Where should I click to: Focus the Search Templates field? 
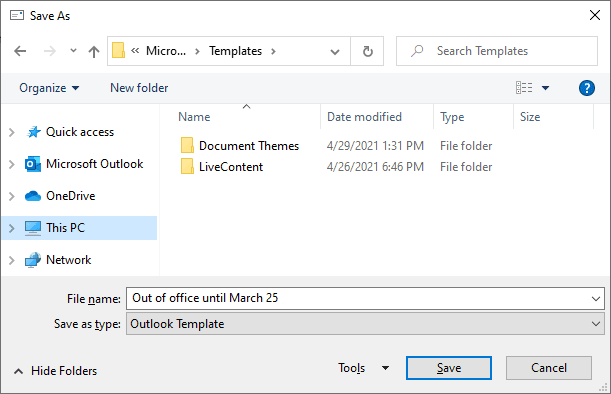[497, 51]
